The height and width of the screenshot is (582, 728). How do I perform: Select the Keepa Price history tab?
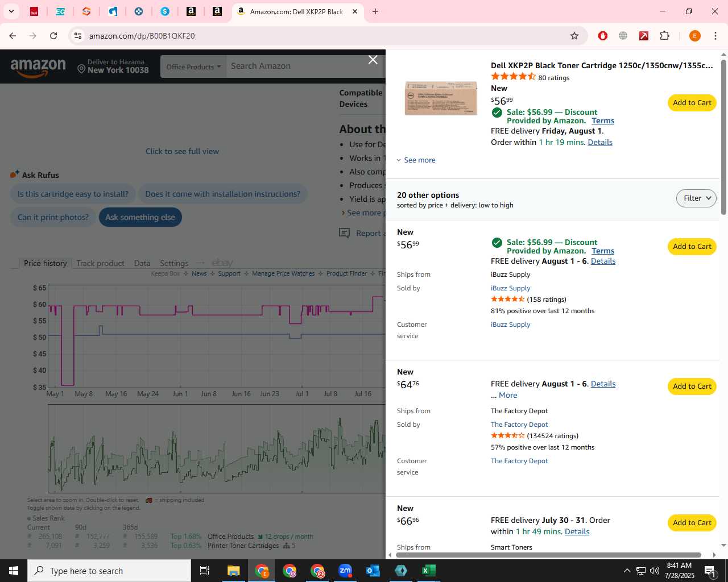point(45,263)
